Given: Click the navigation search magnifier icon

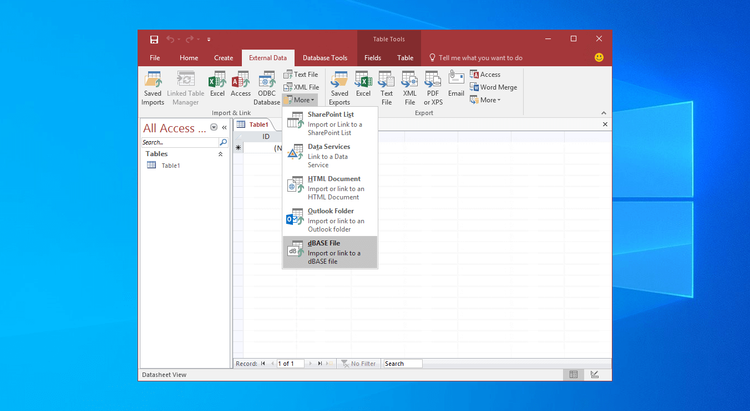Looking at the screenshot, I should pos(223,142).
